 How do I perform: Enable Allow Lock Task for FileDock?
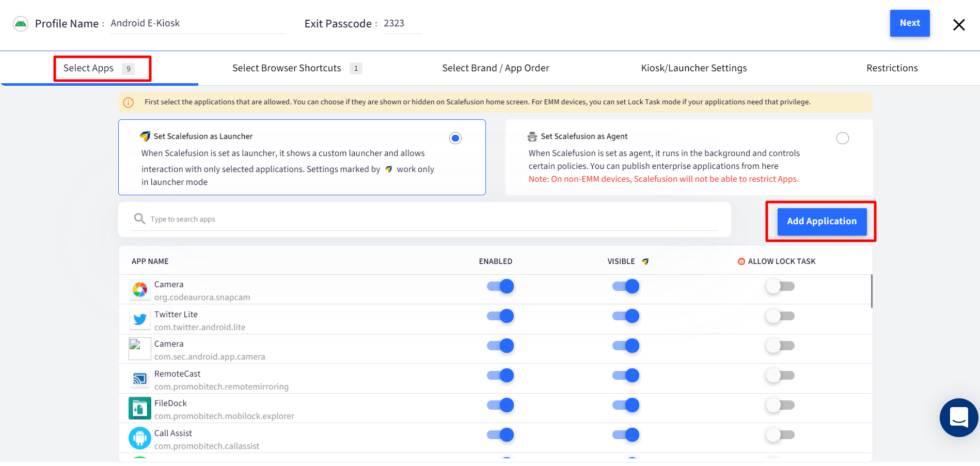click(780, 405)
